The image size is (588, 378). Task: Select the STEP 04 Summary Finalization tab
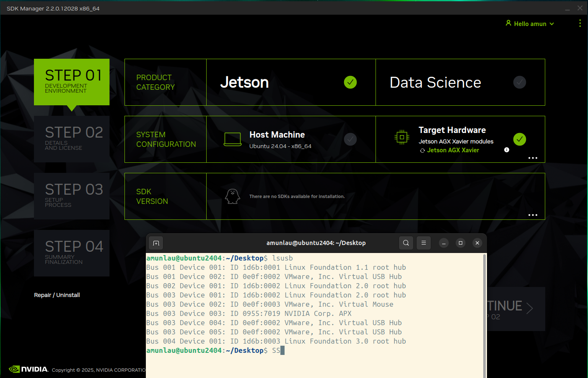tap(72, 253)
